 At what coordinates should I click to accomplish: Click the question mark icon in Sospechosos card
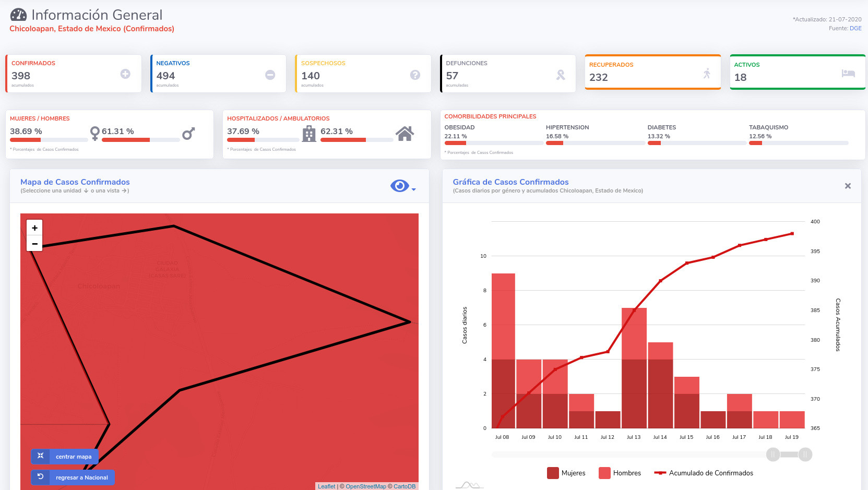[415, 75]
